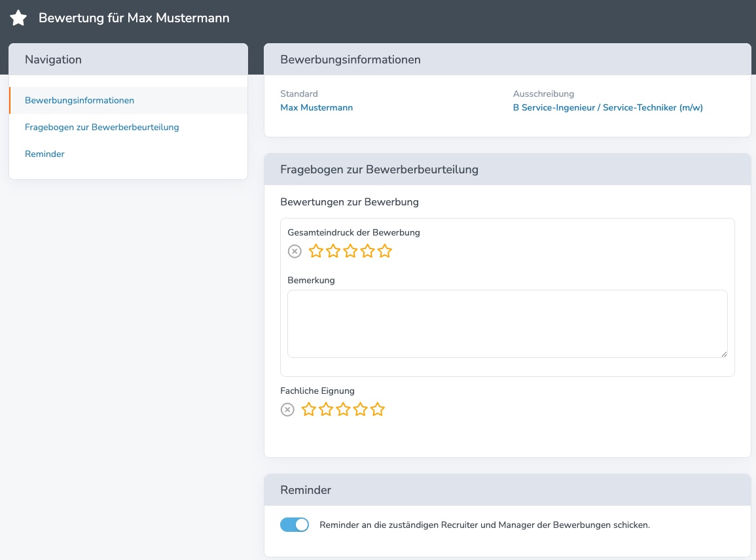Open Bewerbungsinformationen in the navigation
Viewport: 756px width, 560px height.
(79, 101)
